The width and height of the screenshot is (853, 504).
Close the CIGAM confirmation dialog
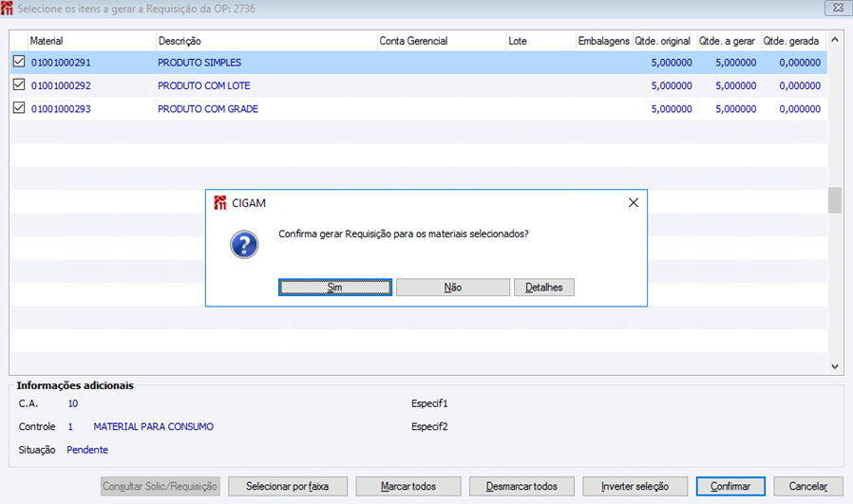(x=634, y=203)
